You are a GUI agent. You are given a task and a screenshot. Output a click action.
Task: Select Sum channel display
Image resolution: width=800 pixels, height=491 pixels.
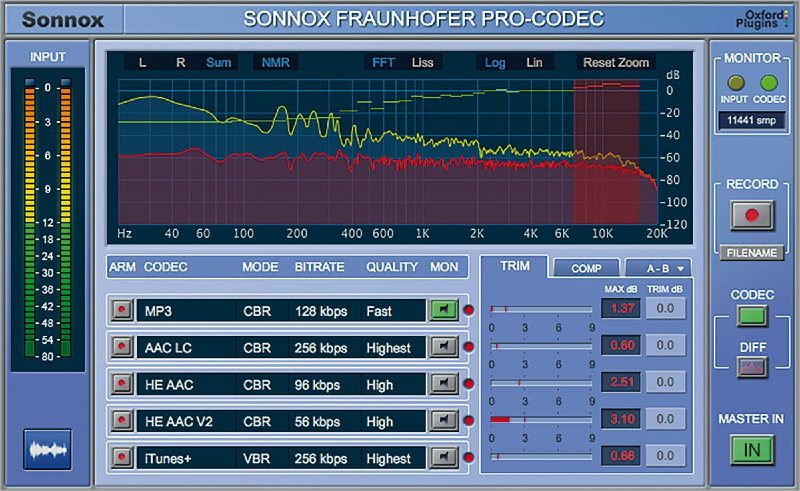(x=218, y=62)
